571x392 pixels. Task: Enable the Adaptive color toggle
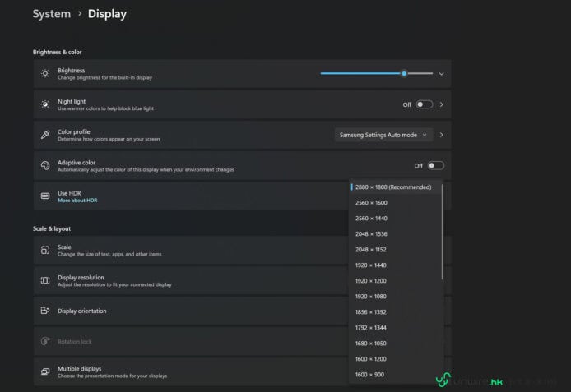pos(434,166)
